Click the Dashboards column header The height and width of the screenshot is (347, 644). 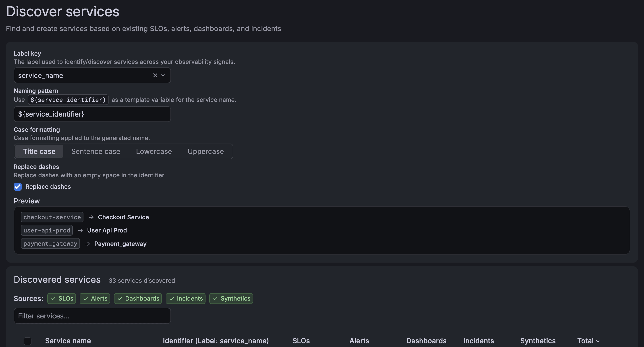[426, 341]
